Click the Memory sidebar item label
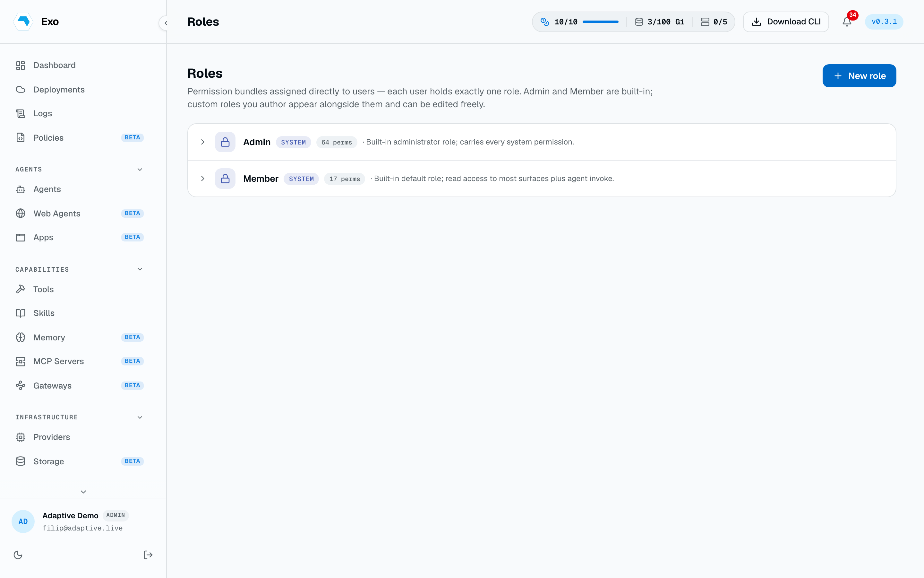This screenshot has height=578, width=924. [49, 337]
